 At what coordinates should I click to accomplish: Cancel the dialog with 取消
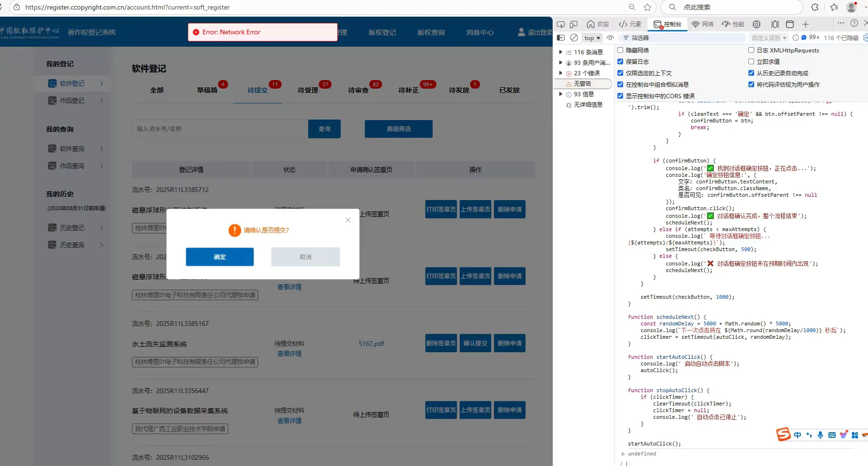[305, 257]
